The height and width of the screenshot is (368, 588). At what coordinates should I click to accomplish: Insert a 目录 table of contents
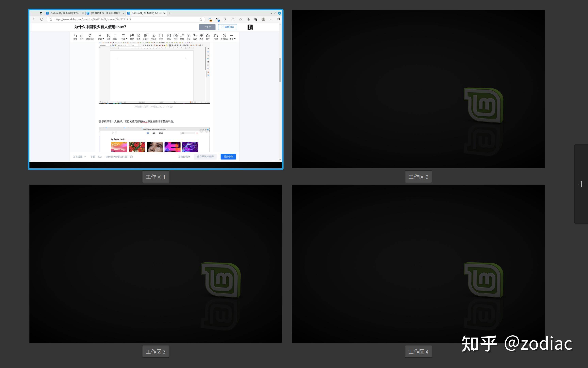[132, 37]
